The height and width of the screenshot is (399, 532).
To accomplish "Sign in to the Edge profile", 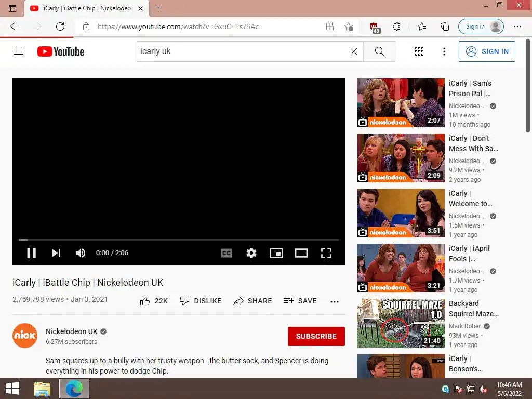I will click(481, 26).
